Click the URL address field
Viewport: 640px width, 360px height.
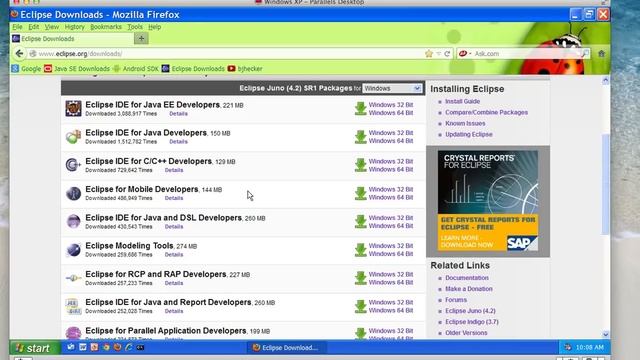pos(229,53)
